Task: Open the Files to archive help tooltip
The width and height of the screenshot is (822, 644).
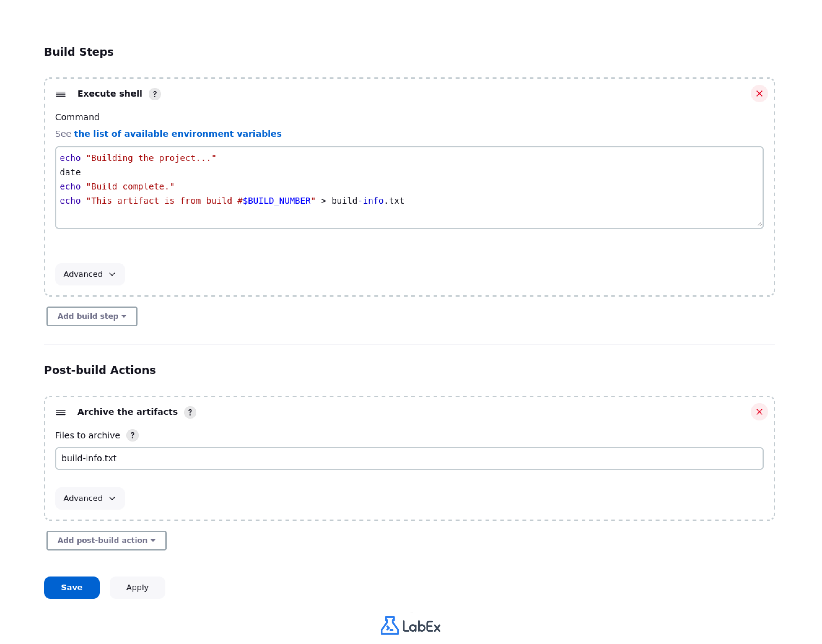Action: click(133, 436)
